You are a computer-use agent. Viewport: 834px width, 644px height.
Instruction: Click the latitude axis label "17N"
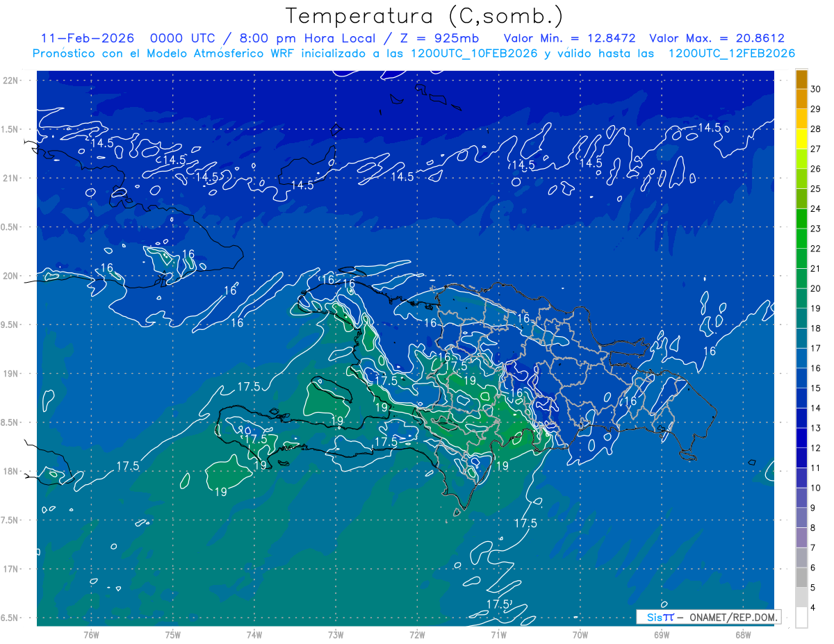click(x=11, y=570)
